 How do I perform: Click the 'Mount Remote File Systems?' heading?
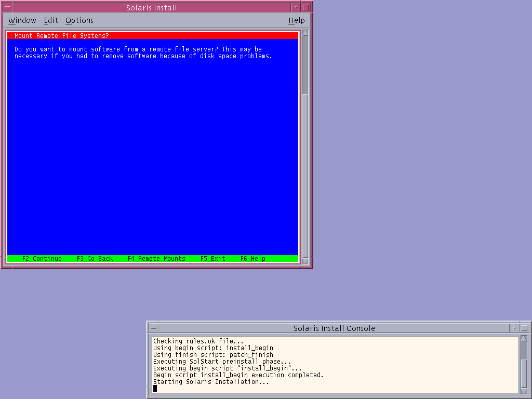61,36
